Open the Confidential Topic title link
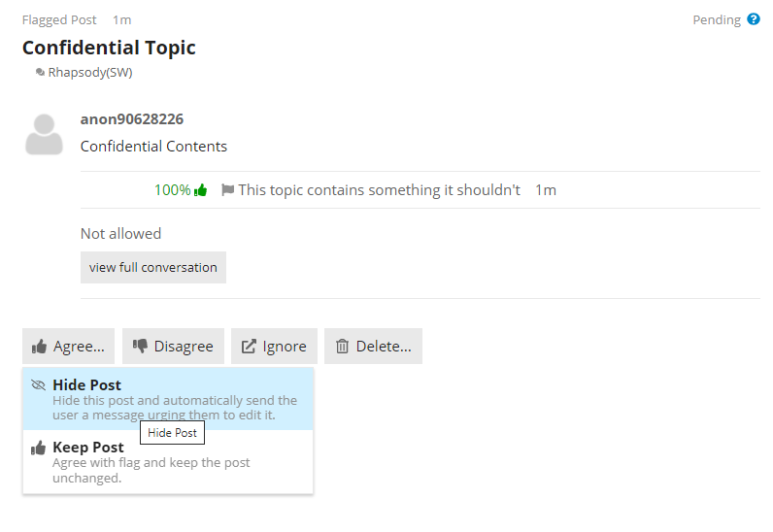Viewport: 773px width, 532px height. (x=109, y=48)
